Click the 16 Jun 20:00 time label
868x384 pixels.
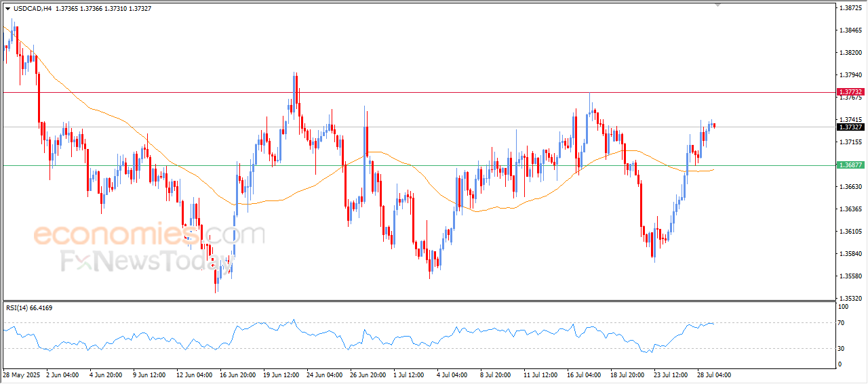click(x=239, y=375)
